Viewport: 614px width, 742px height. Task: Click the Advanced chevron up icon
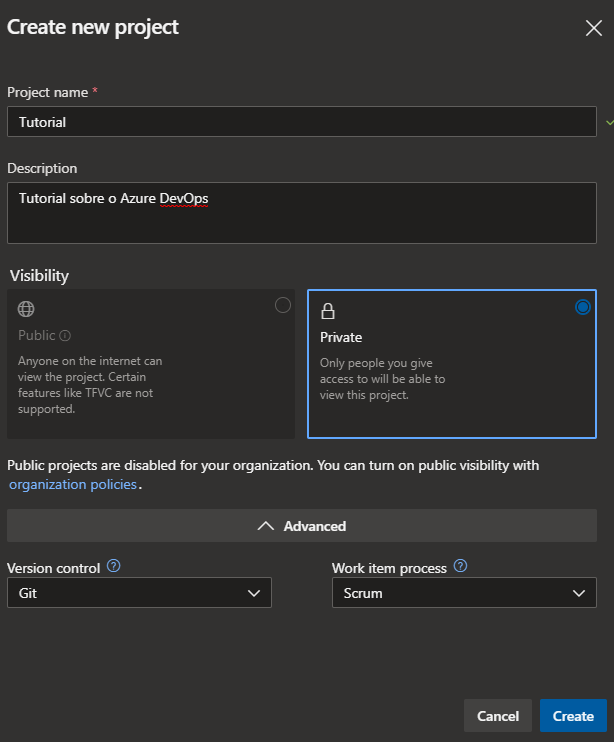266,526
